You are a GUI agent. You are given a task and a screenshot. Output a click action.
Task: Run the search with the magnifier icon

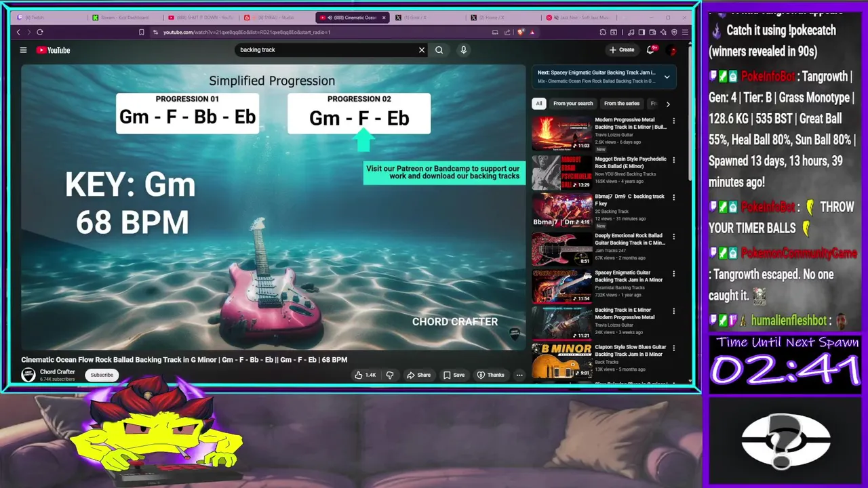coord(439,49)
